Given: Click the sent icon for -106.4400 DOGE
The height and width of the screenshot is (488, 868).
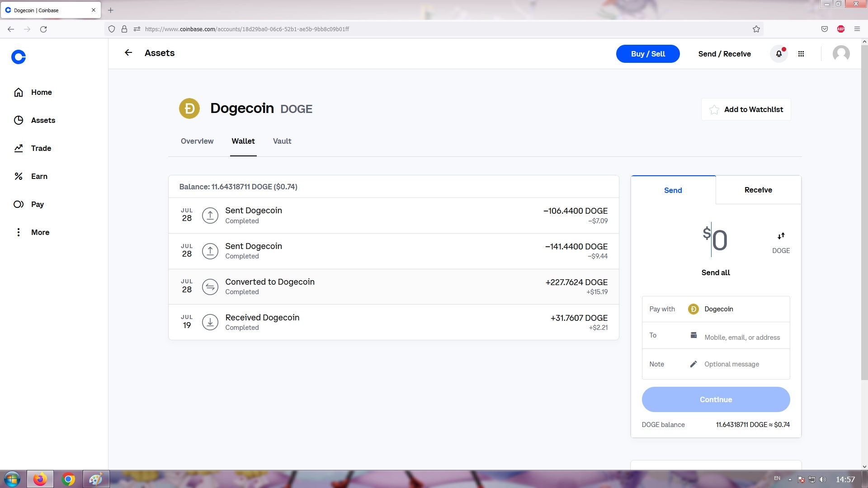Looking at the screenshot, I should click(x=210, y=216).
